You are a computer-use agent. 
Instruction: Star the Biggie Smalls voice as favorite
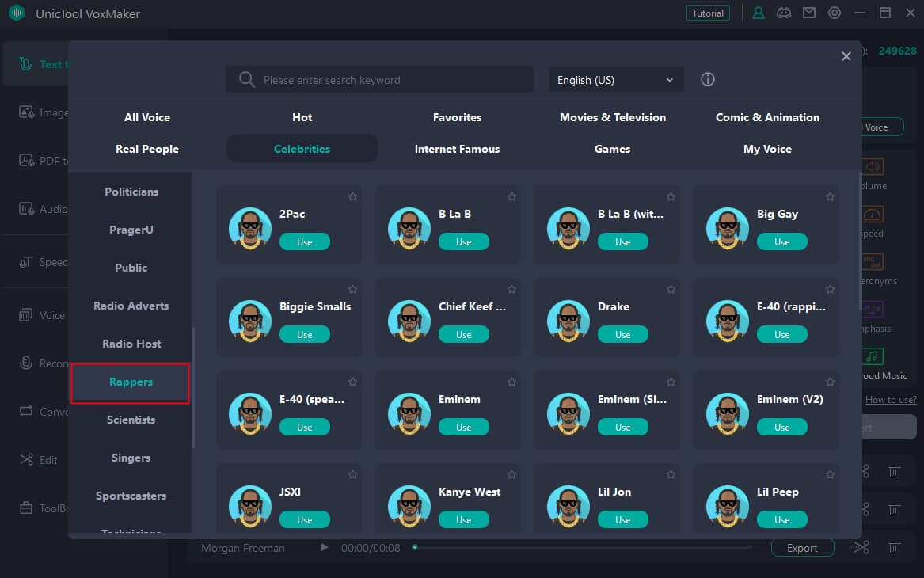[352, 289]
